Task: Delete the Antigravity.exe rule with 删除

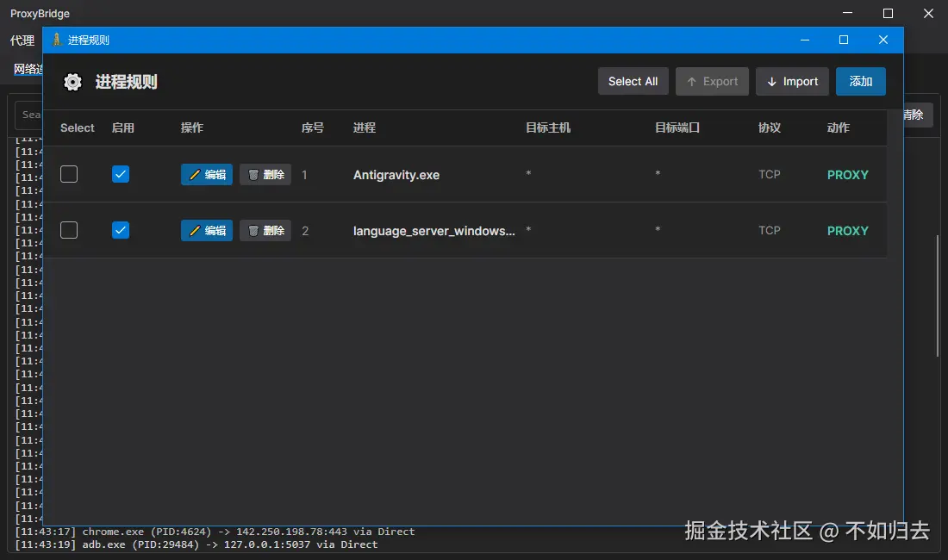Action: 265,175
